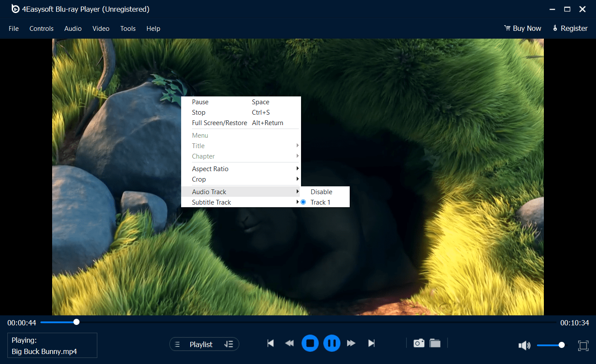Click the video progress slider handle
The image size is (596, 364).
point(76,322)
